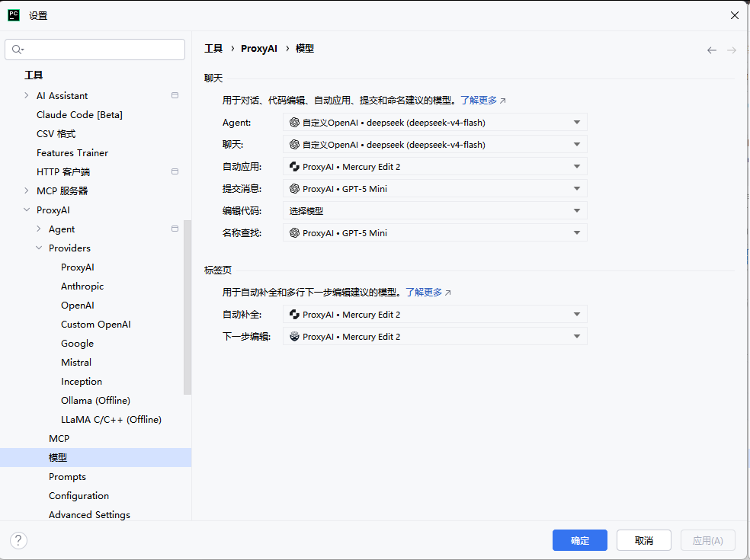This screenshot has height=560, width=750.
Task: Click the 取消 button
Action: tap(644, 540)
